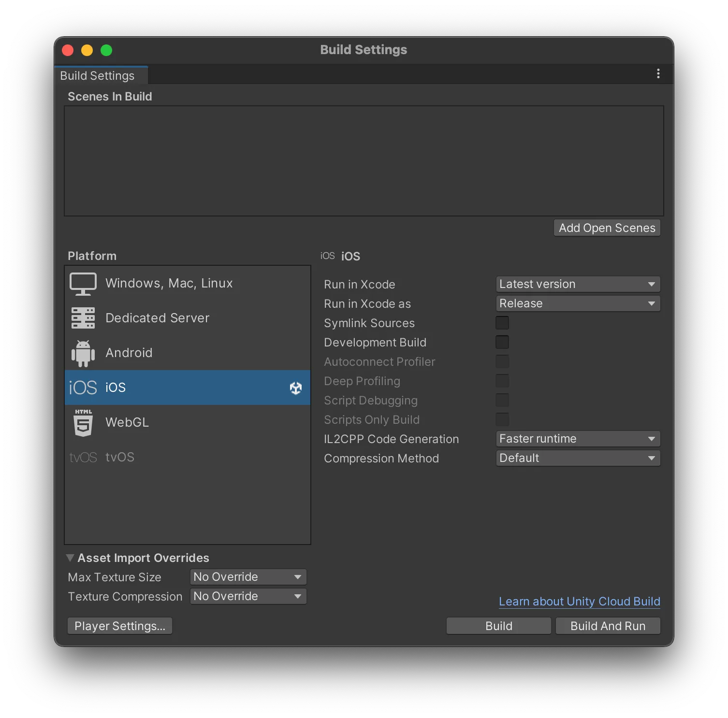Collapse the Asset Import Overrides section
The width and height of the screenshot is (728, 718).
click(x=70, y=558)
